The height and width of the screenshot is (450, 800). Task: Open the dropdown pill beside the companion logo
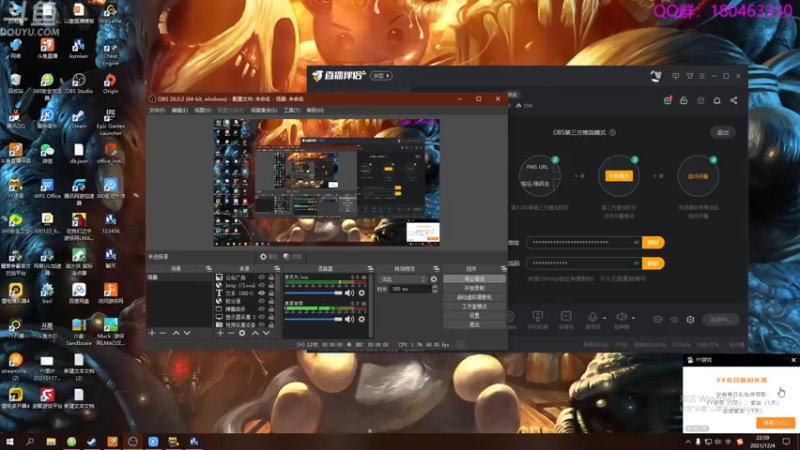pyautogui.click(x=381, y=76)
